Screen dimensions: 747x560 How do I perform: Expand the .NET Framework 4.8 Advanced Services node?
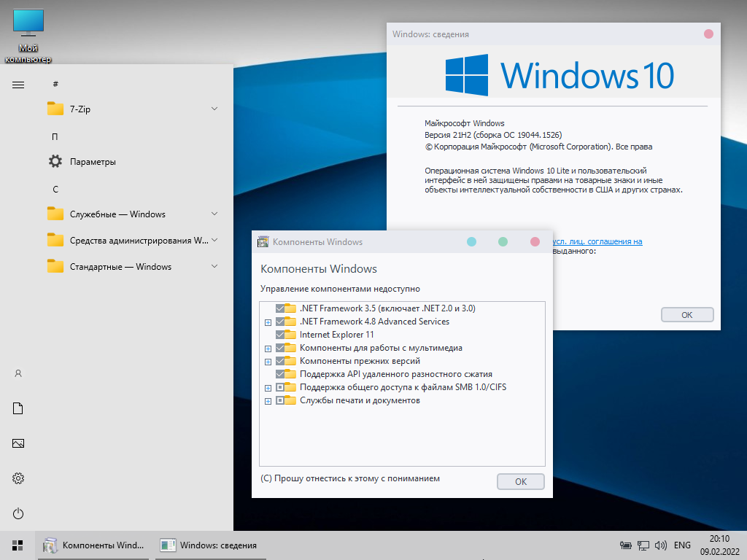(268, 322)
